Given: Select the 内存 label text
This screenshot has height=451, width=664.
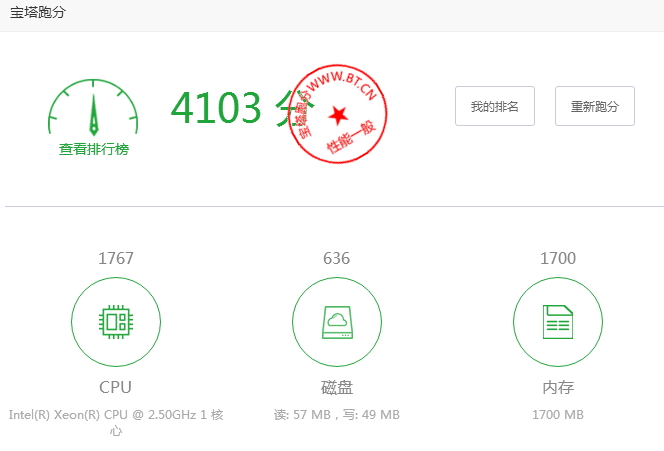Looking at the screenshot, I should tap(557, 387).
